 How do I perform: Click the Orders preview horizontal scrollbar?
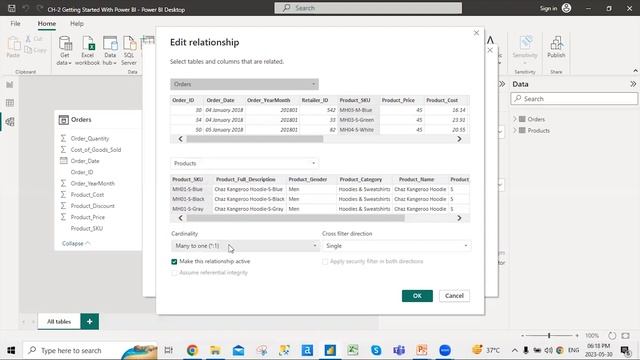(x=255, y=139)
